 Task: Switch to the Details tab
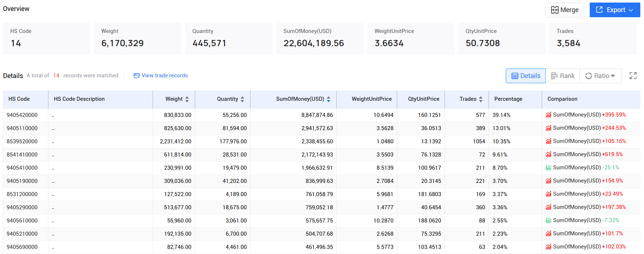526,76
